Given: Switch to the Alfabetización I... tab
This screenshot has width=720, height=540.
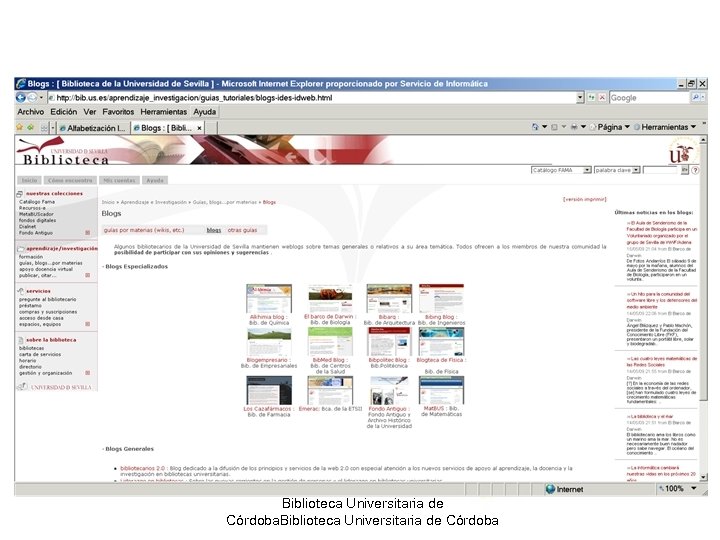Looking at the screenshot, I should click(93, 128).
